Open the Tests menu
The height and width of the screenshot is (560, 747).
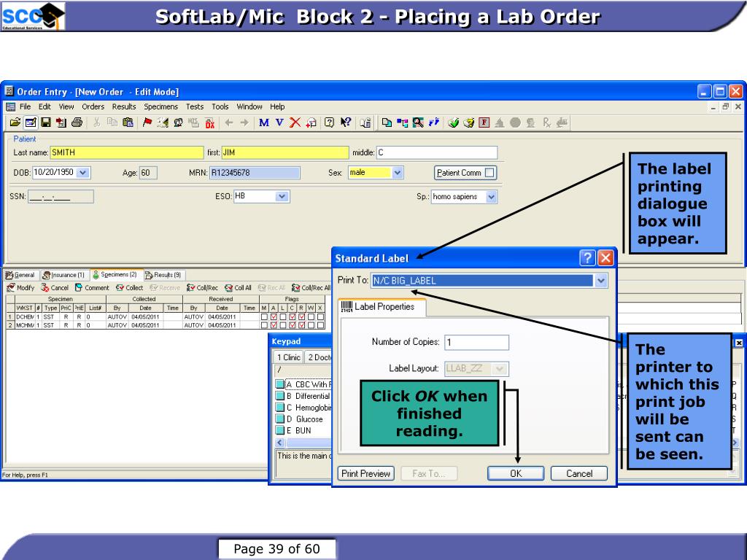(x=194, y=106)
